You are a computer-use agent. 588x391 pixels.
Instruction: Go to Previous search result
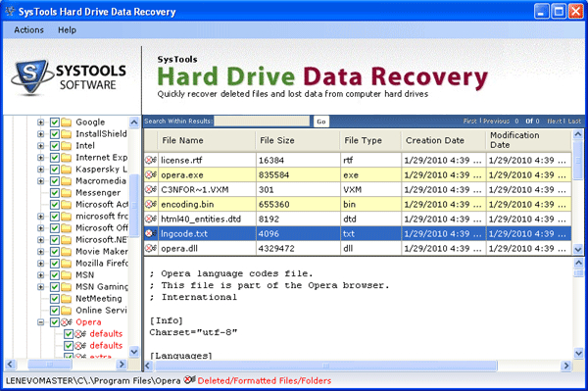(x=496, y=122)
